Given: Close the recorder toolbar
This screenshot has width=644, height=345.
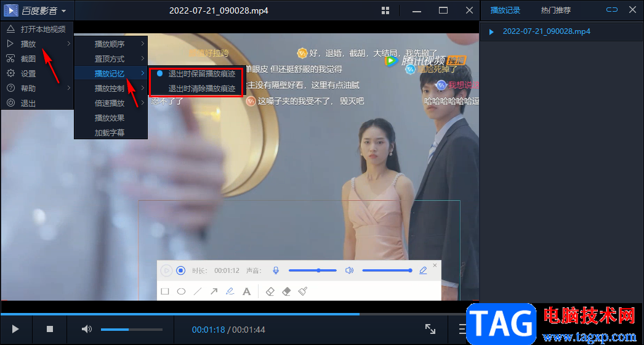Looking at the screenshot, I should coord(435,266).
